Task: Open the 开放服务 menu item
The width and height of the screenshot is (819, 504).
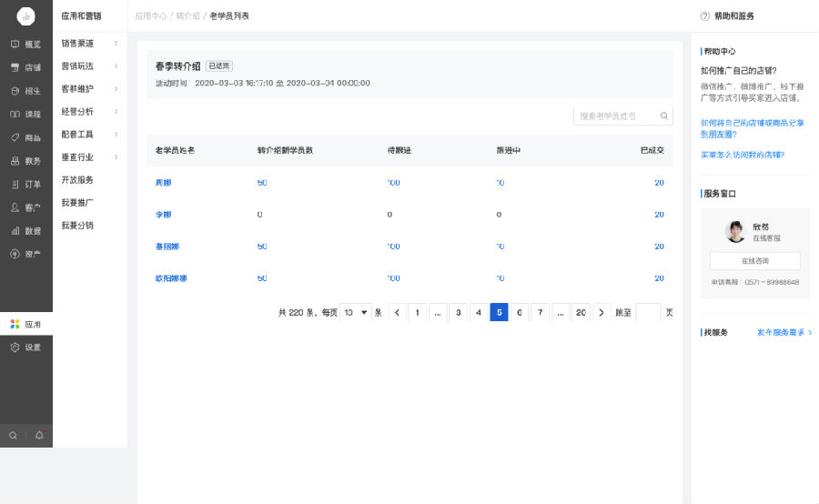Action: 77,179
